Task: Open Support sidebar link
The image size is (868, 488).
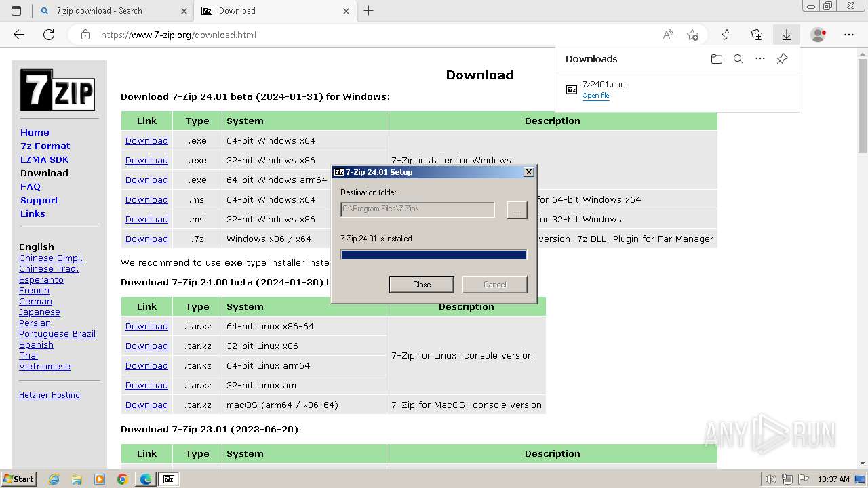Action: coord(39,200)
